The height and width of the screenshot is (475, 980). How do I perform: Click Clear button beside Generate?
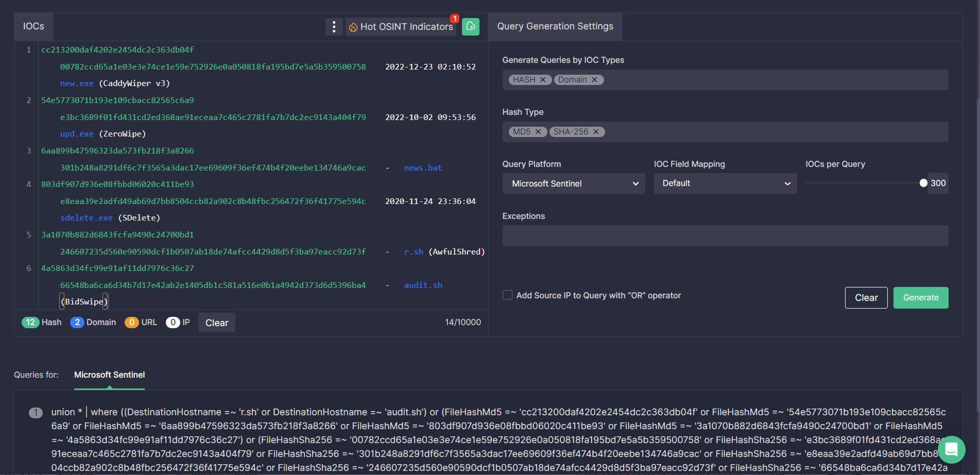[866, 298]
